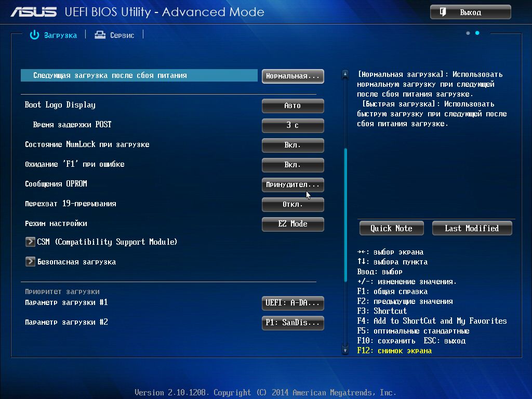Click the second highlighted page indicator dot
This screenshot has width=532, height=399.
point(477,33)
